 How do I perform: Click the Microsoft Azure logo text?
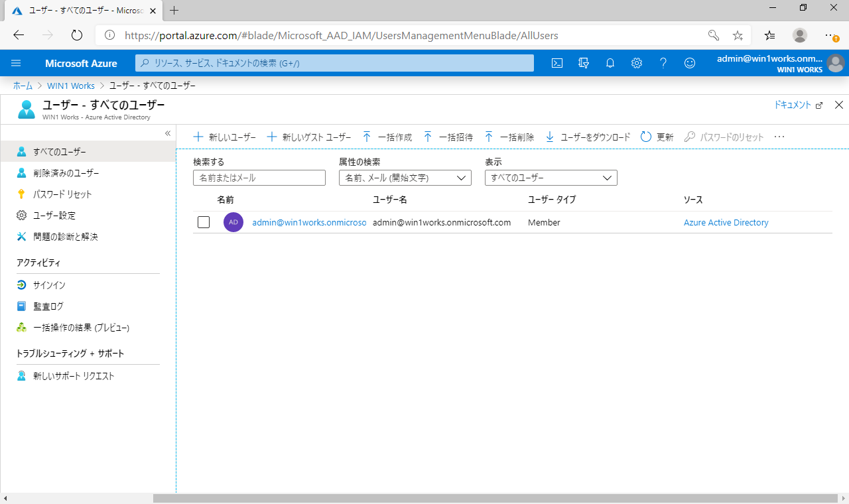pyautogui.click(x=81, y=64)
